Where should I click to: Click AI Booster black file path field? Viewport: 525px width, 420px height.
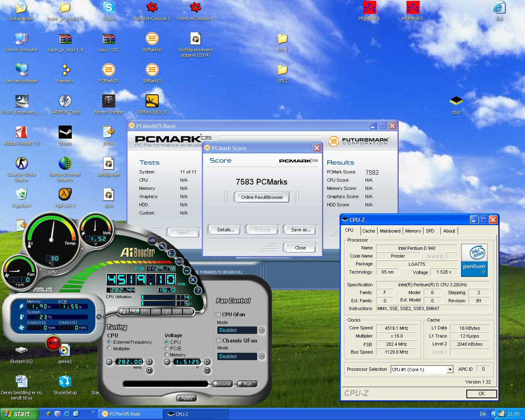pos(166,384)
